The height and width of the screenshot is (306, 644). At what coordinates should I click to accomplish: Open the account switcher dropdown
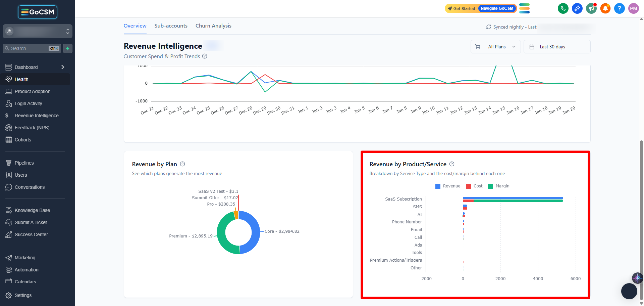click(x=38, y=31)
